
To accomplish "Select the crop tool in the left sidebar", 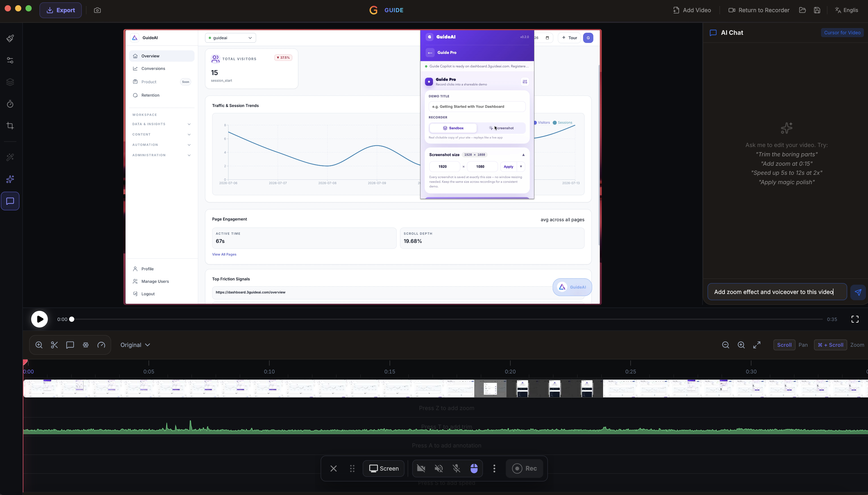I will click(x=10, y=126).
